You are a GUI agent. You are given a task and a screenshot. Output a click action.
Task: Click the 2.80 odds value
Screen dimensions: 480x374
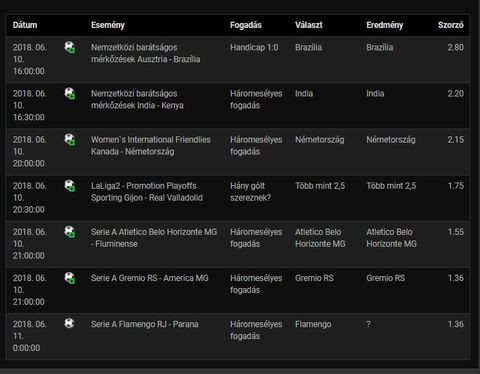point(456,47)
